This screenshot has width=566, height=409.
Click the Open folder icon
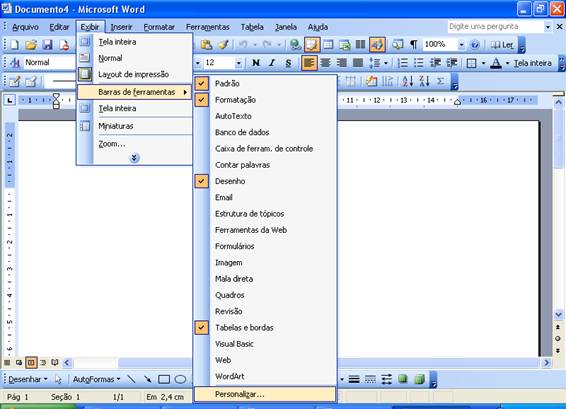[x=31, y=45]
